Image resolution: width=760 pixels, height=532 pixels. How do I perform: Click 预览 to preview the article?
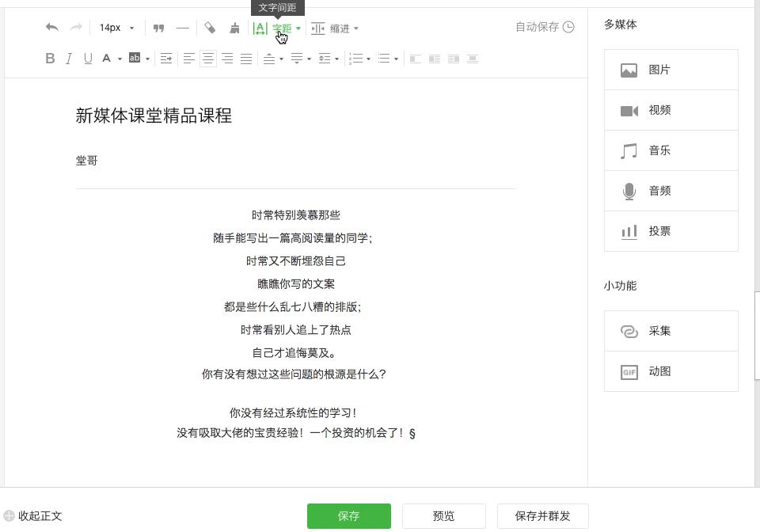tap(444, 515)
